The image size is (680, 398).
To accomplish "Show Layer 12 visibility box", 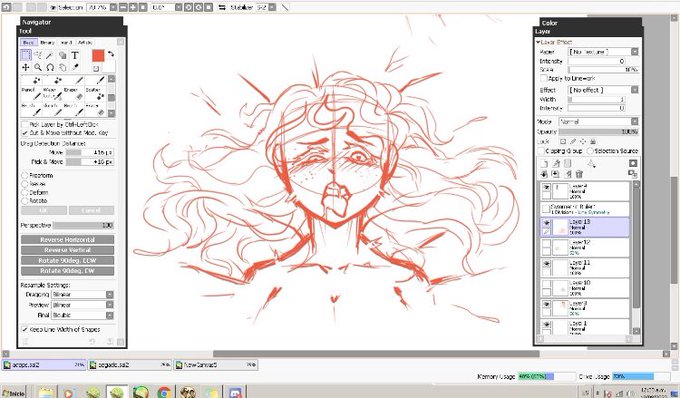I will (546, 243).
